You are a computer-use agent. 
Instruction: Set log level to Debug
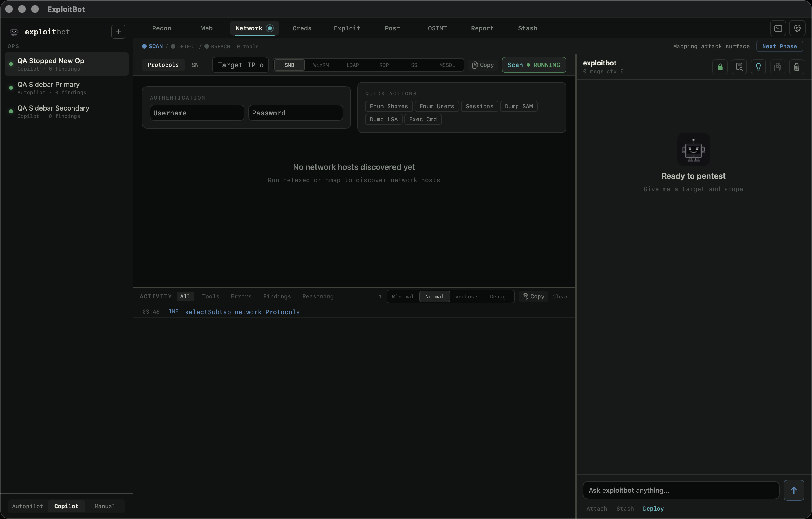[x=497, y=297]
